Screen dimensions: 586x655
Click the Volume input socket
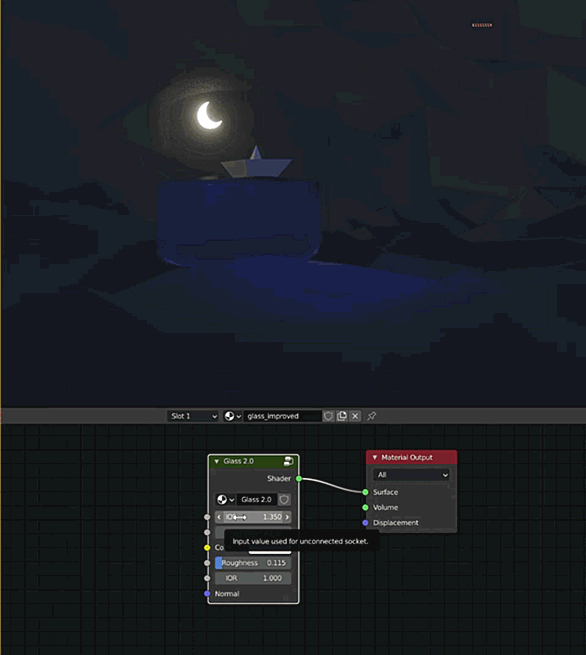pyautogui.click(x=365, y=508)
